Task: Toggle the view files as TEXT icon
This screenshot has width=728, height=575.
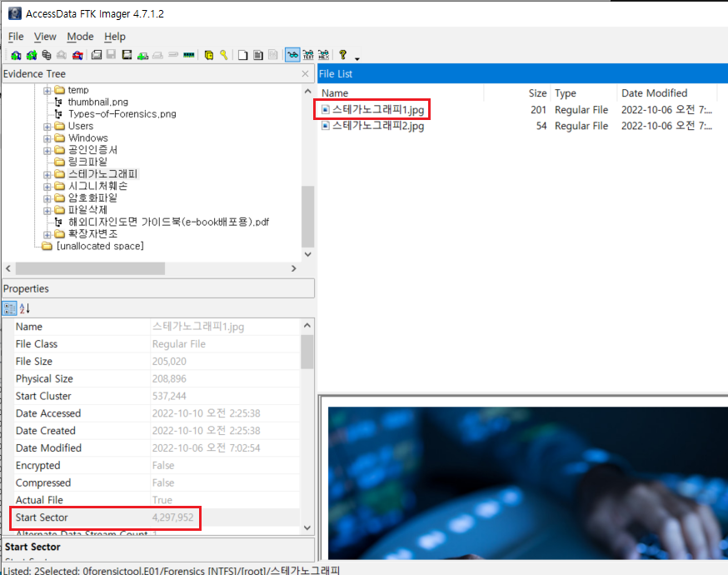Action: pos(308,55)
